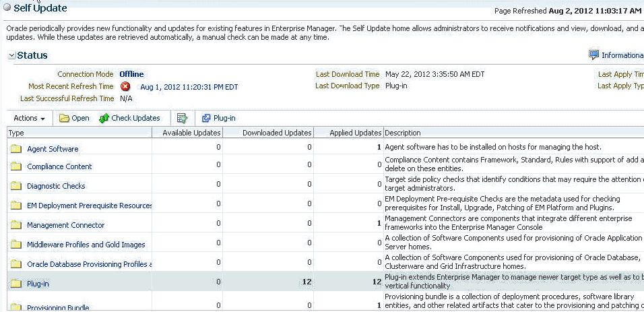Viewport: 644px width, 312px height.
Task: Sort by Applied Updates column header
Action: pos(349,133)
